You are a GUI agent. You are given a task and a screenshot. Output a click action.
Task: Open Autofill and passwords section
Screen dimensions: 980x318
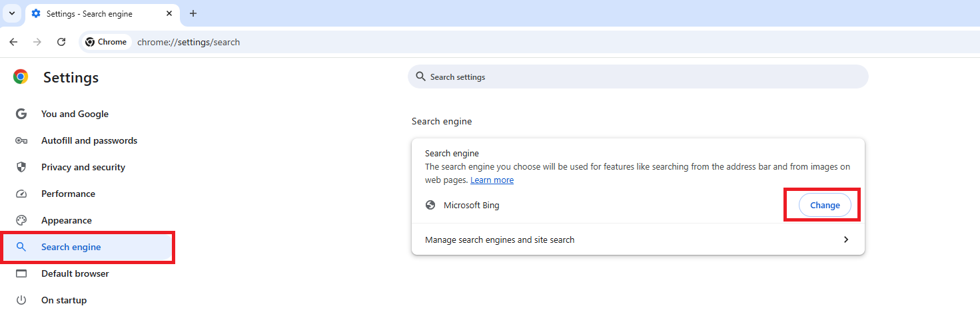(x=89, y=140)
